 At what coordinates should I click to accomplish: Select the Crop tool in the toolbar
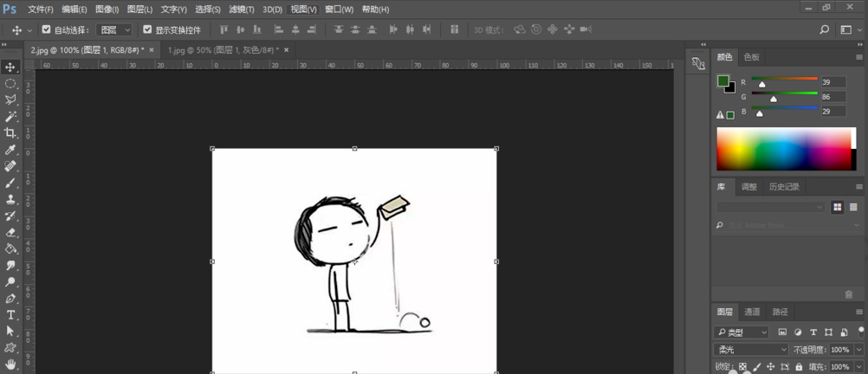[x=10, y=132]
